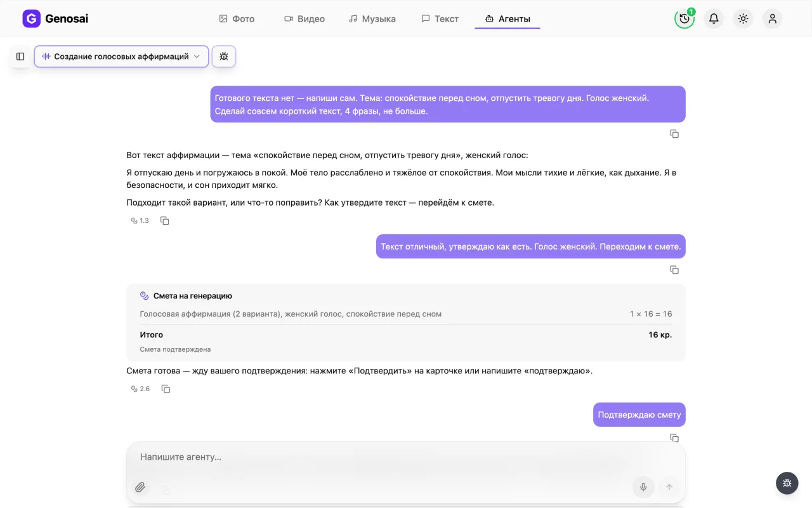Open the Видео tab
This screenshot has width=812, height=508.
tap(304, 19)
